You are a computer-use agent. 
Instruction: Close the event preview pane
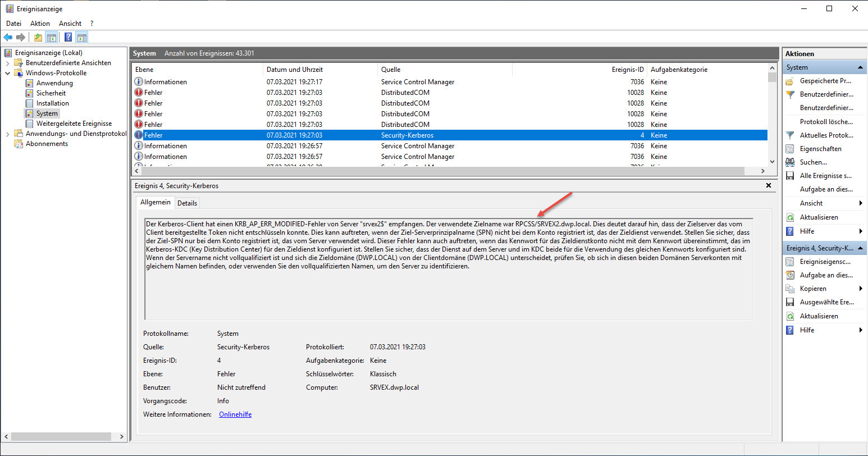(769, 185)
